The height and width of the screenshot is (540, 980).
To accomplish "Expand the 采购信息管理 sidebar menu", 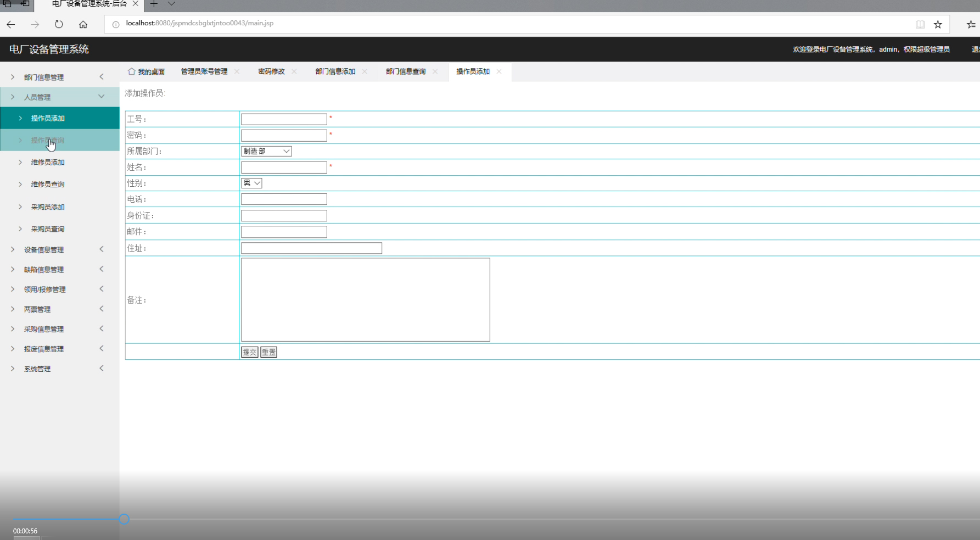I will [59, 329].
